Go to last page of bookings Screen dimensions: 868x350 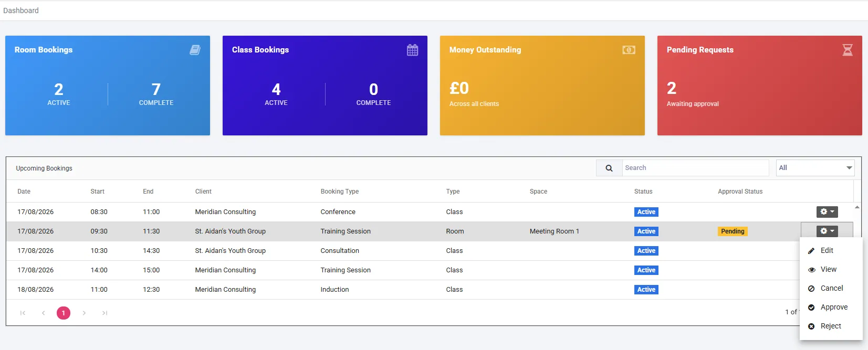[104, 313]
